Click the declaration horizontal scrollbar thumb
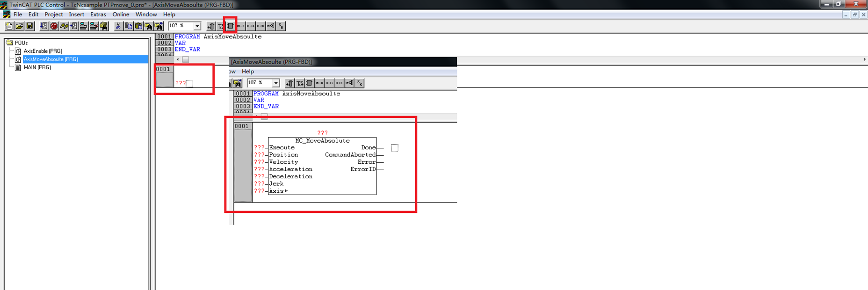This screenshot has width=868, height=290. pyautogui.click(x=186, y=59)
